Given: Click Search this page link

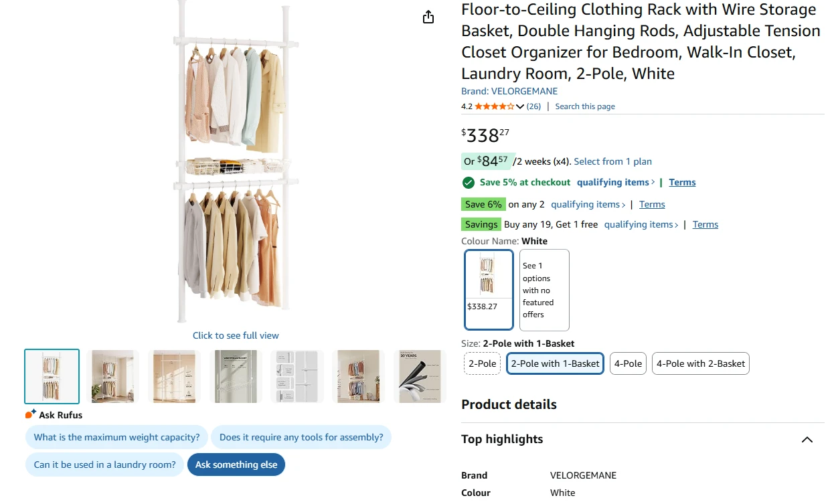Looking at the screenshot, I should [x=585, y=106].
